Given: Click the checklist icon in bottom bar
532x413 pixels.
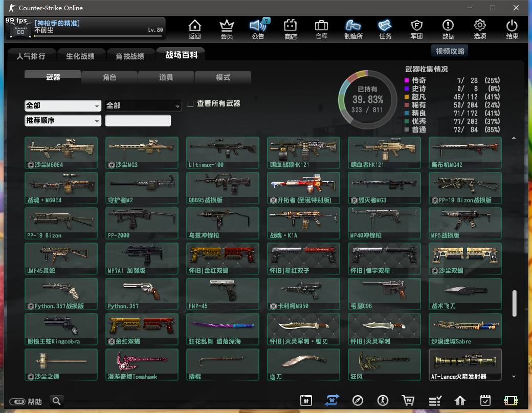Looking at the screenshot, I should (x=435, y=401).
